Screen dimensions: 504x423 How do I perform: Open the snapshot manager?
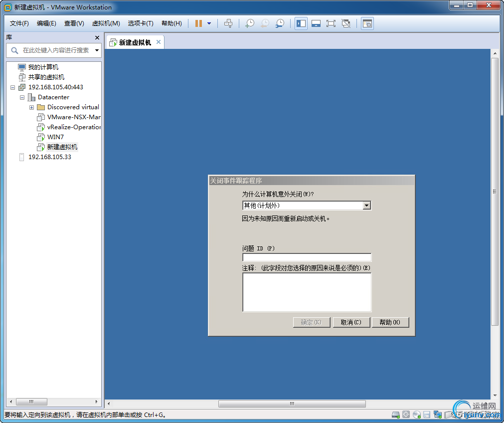[x=280, y=23]
